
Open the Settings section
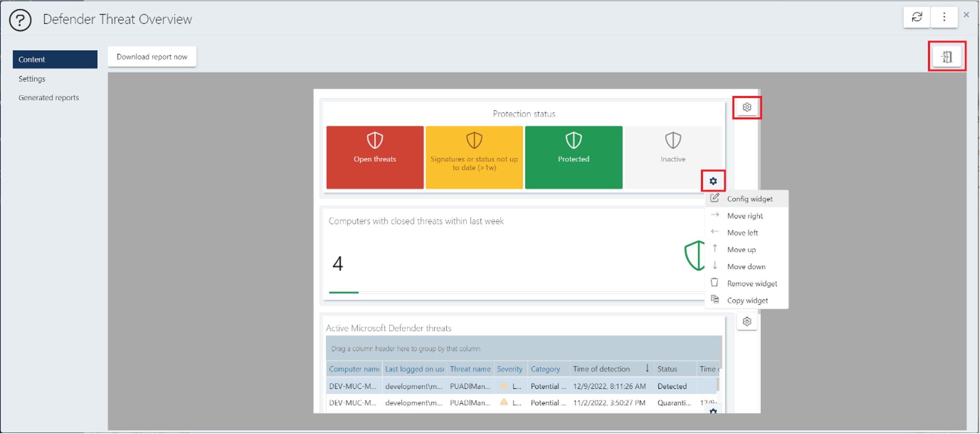click(32, 79)
